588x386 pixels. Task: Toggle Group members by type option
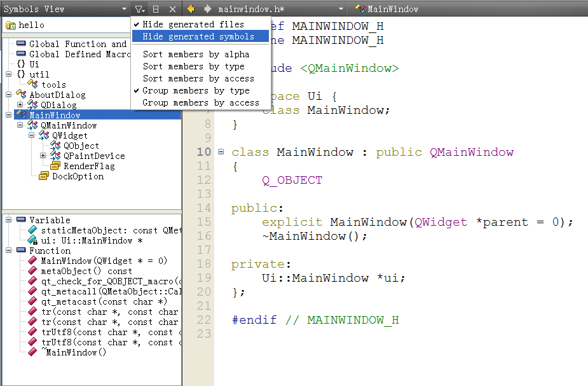pos(196,90)
